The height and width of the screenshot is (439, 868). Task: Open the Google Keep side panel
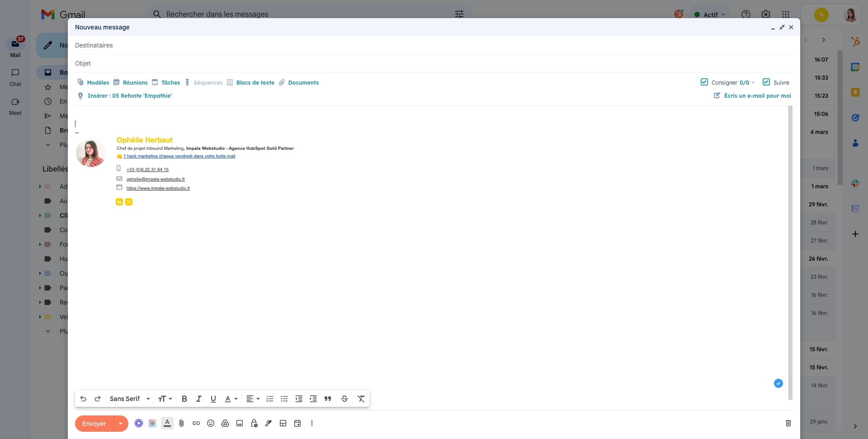click(x=856, y=92)
